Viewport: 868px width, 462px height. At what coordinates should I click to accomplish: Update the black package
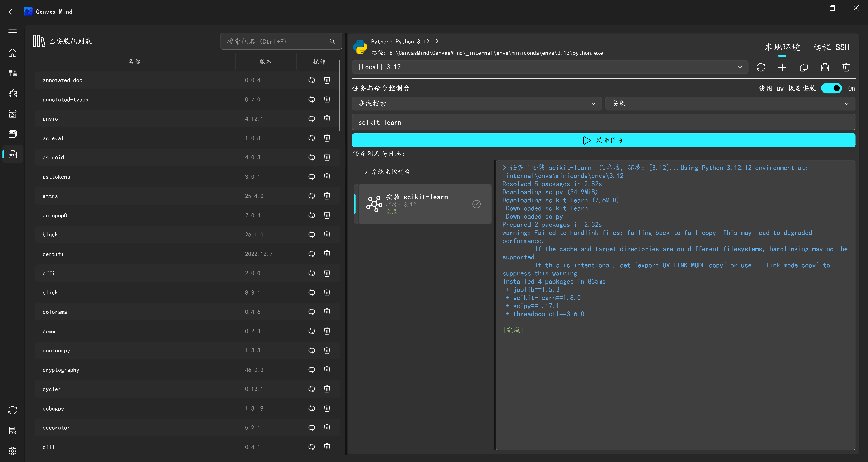tap(312, 235)
